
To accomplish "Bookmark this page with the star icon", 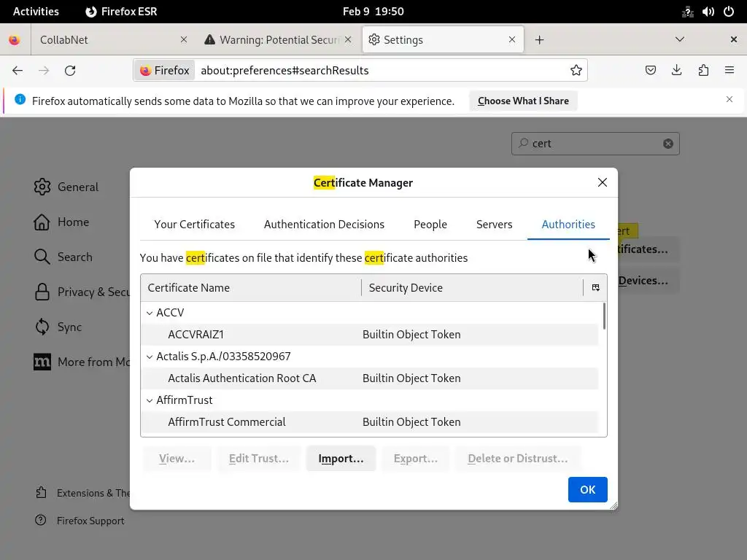I will pyautogui.click(x=576, y=71).
